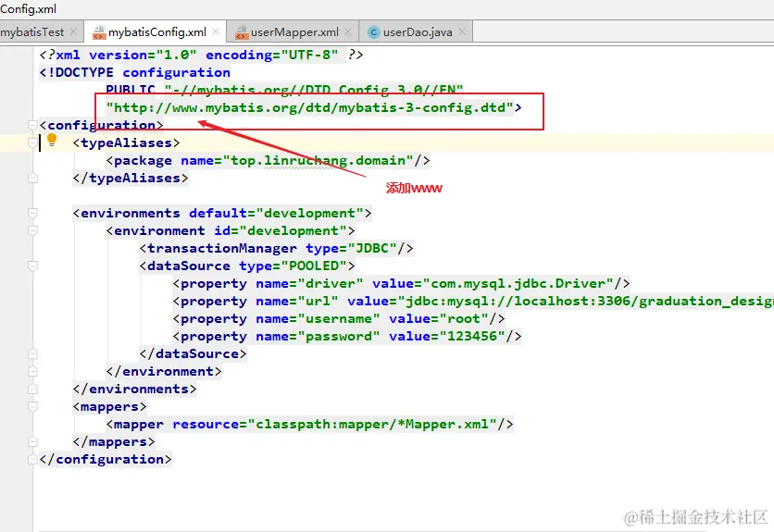Click the userMapper.xml tab file icon
774x532 pixels.
(242, 32)
